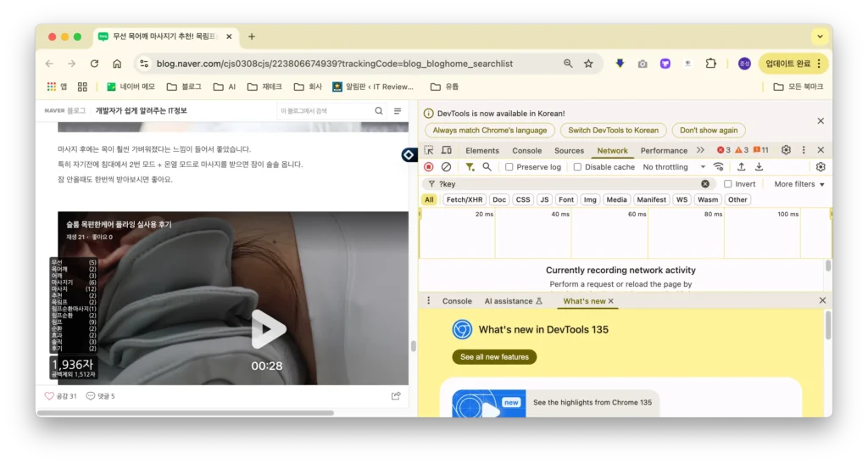Toggle DevTools inspect element picker
The width and height of the screenshot is (868, 464).
click(428, 150)
